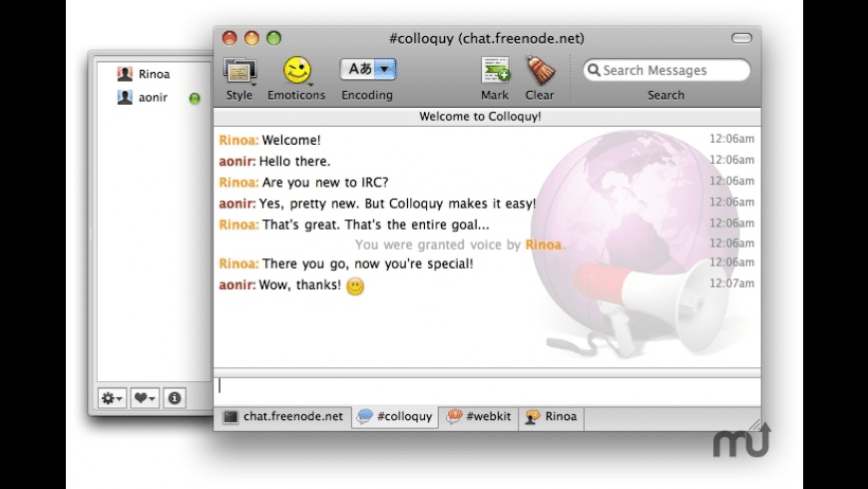The image size is (868, 489).
Task: Click the aonir nickname on 'Hello there.' message
Action: tap(236, 161)
